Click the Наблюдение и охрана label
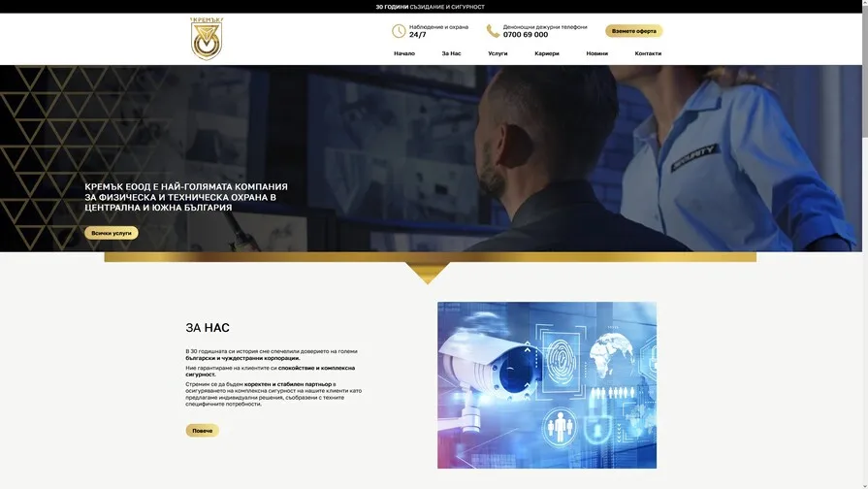868x489 pixels. pos(438,26)
